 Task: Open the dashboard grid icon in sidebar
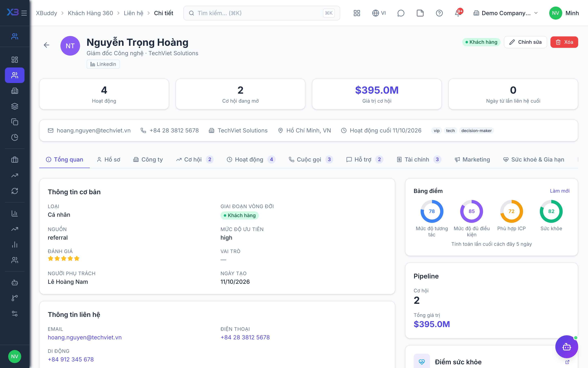[x=14, y=60]
